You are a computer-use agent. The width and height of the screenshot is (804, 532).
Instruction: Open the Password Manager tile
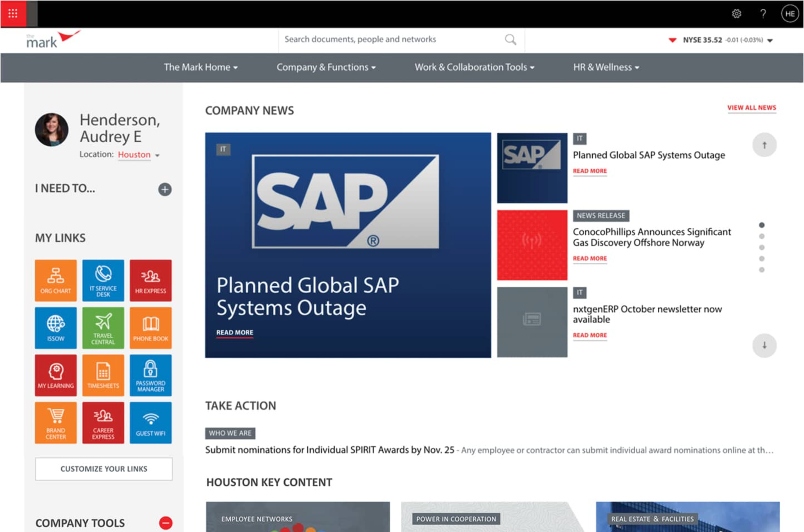(151, 375)
